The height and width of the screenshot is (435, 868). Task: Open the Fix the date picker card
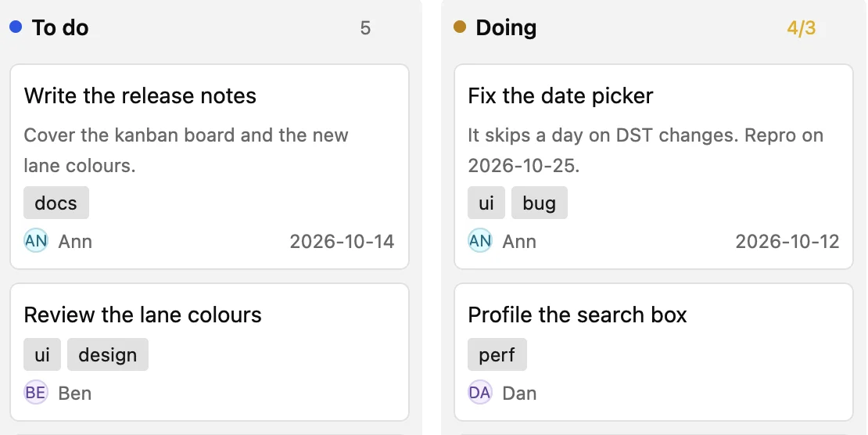coord(654,167)
